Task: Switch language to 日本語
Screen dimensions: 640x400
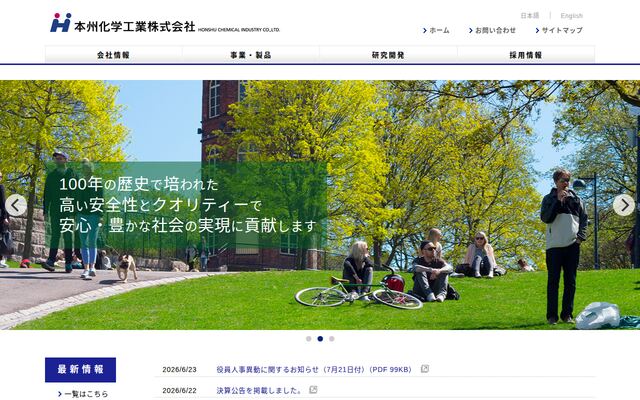Action: coord(529,16)
